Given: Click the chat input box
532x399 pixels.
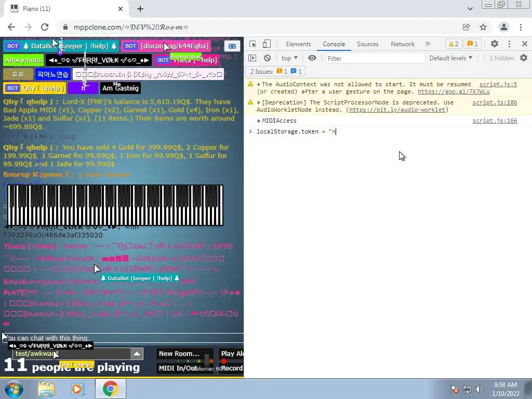Looking at the screenshot, I should pos(123,338).
